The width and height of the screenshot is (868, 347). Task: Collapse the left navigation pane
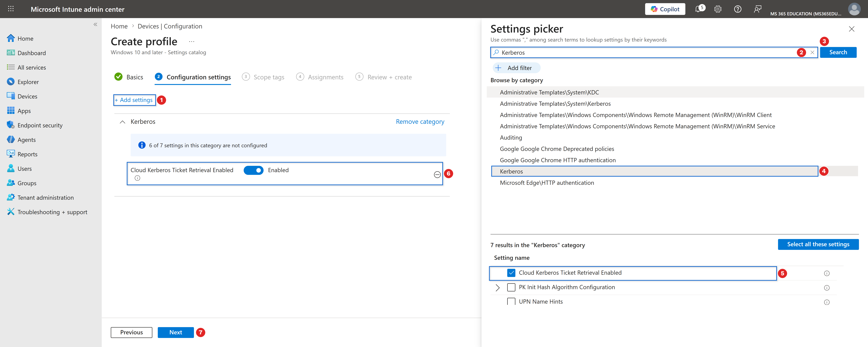95,24
